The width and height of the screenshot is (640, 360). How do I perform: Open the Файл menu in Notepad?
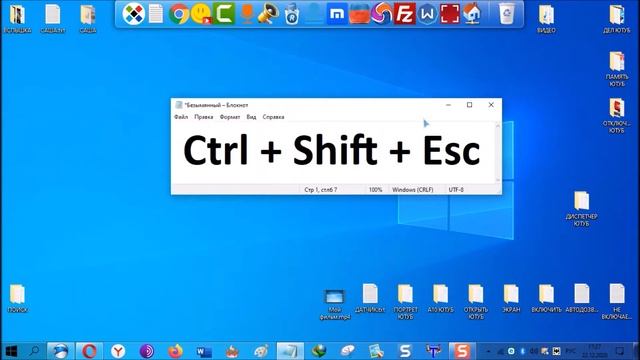[x=181, y=117]
